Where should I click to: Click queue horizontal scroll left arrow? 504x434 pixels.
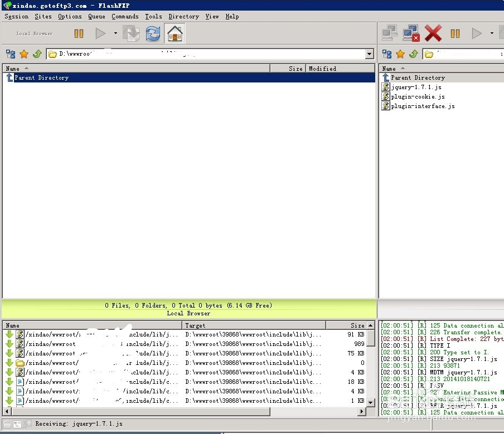[7, 411]
